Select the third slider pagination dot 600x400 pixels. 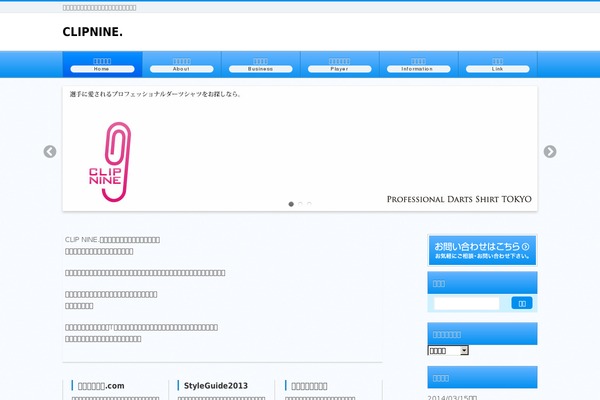pyautogui.click(x=309, y=204)
